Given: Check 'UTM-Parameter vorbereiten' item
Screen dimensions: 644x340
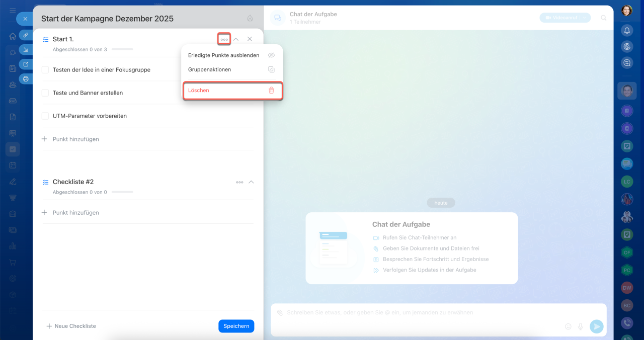Looking at the screenshot, I should (45, 116).
